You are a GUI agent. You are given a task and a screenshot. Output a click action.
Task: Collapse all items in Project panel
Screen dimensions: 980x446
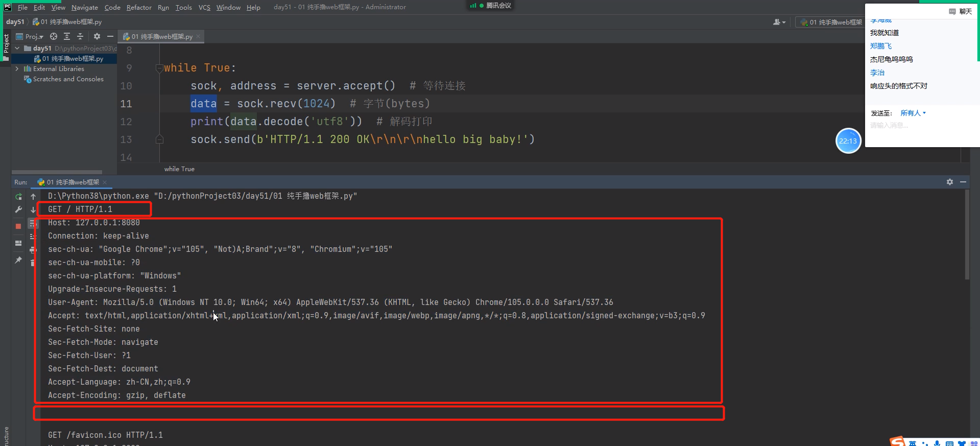(x=80, y=36)
